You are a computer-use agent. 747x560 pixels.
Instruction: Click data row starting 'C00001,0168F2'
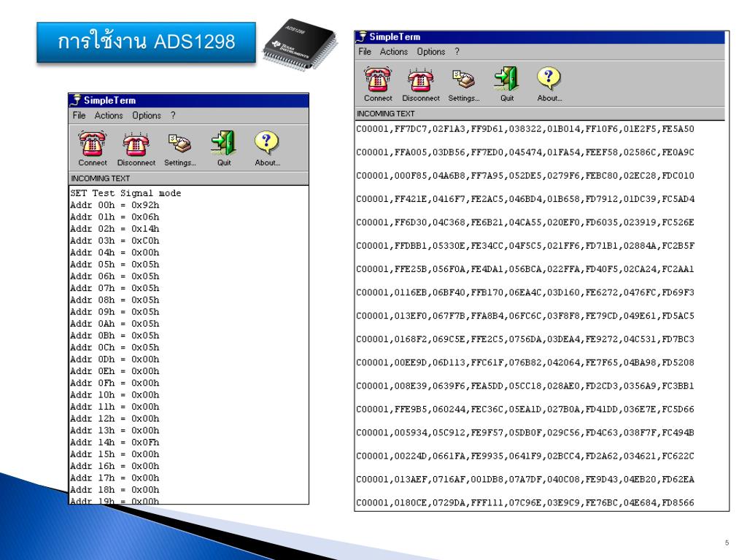[525, 339]
